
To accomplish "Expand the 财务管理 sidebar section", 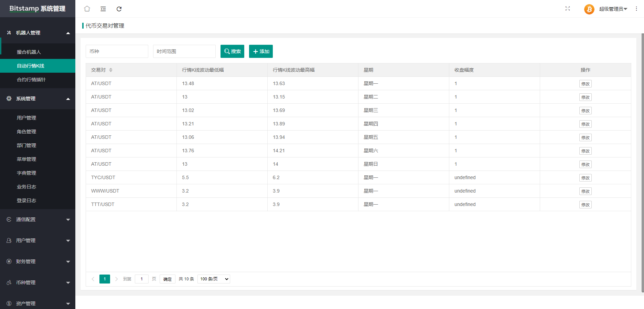I will (37, 261).
